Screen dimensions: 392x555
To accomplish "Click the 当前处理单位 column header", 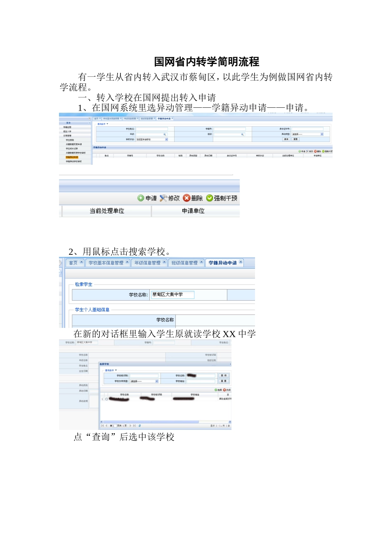I will tap(107, 211).
